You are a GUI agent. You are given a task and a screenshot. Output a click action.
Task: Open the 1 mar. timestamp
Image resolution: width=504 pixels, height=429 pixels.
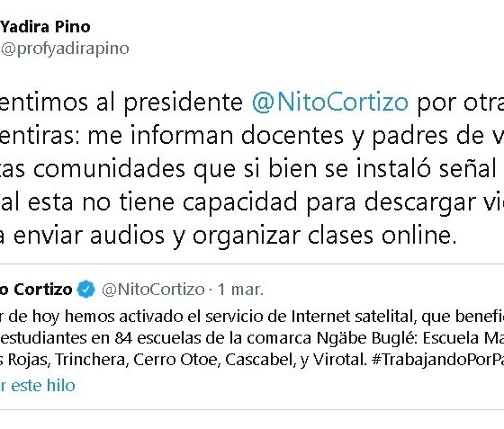pyautogui.click(x=240, y=290)
